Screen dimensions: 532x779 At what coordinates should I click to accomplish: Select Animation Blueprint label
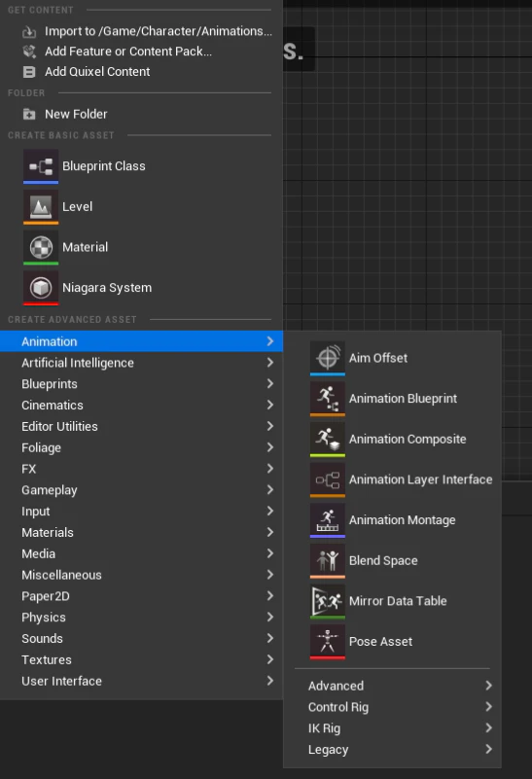[x=403, y=399]
